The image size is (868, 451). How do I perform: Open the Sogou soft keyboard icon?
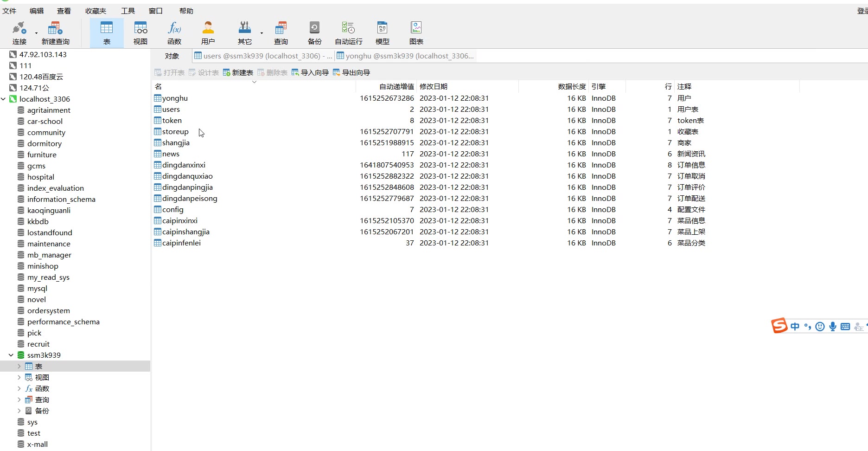845,327
